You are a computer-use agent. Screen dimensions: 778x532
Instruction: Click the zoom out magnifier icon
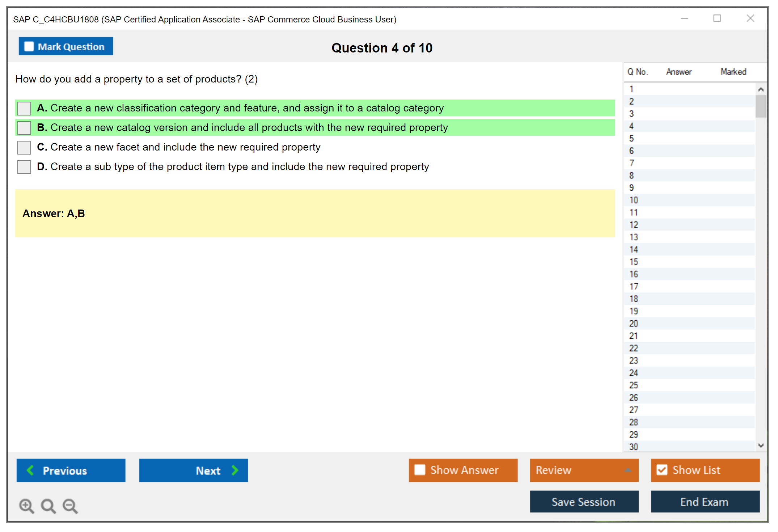[70, 506]
